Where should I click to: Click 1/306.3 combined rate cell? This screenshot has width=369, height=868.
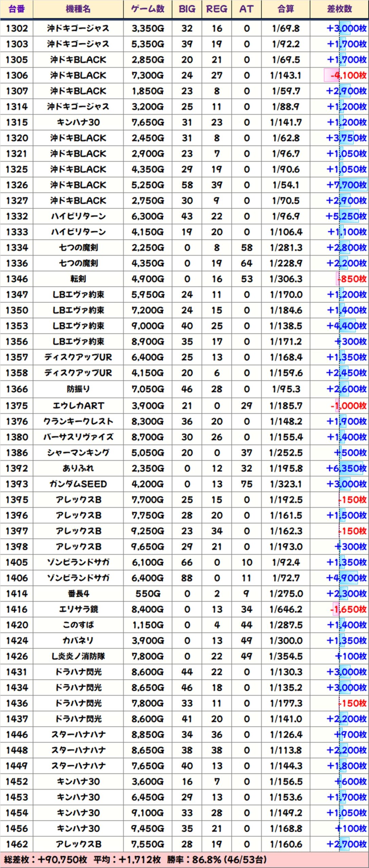(285, 279)
